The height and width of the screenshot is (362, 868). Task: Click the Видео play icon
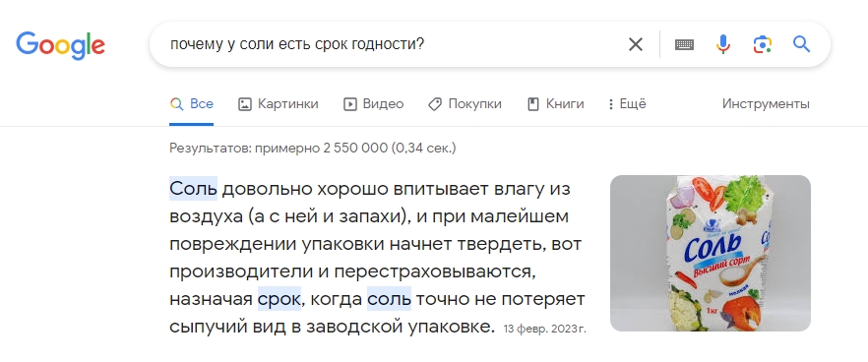coord(350,104)
